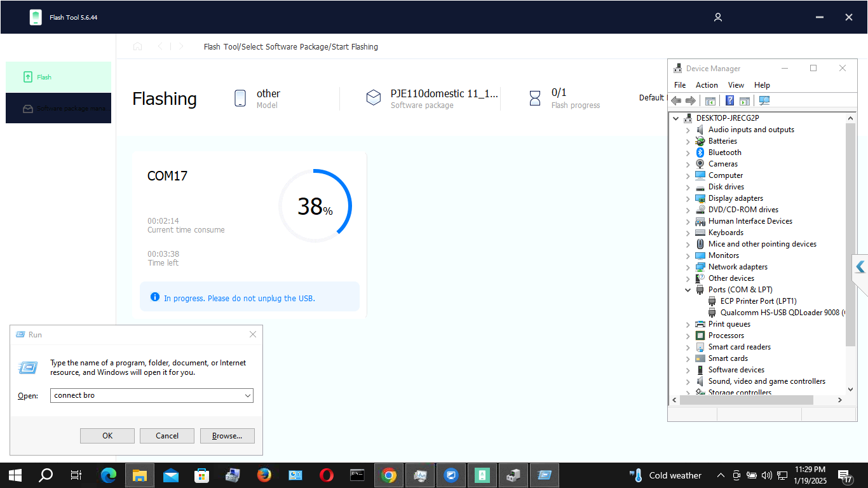Collapse the Ports (COM & LPT) node
Screen dimensions: 868x488
[x=688, y=290]
